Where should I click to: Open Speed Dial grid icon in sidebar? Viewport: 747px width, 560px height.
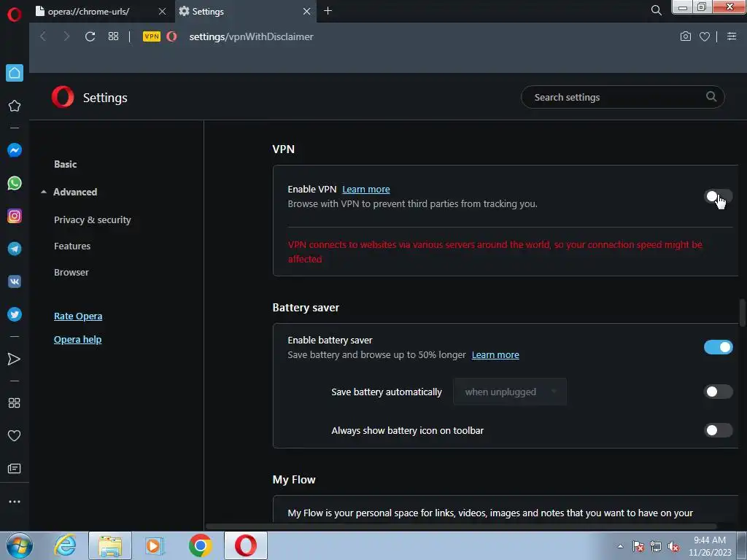[15, 402]
